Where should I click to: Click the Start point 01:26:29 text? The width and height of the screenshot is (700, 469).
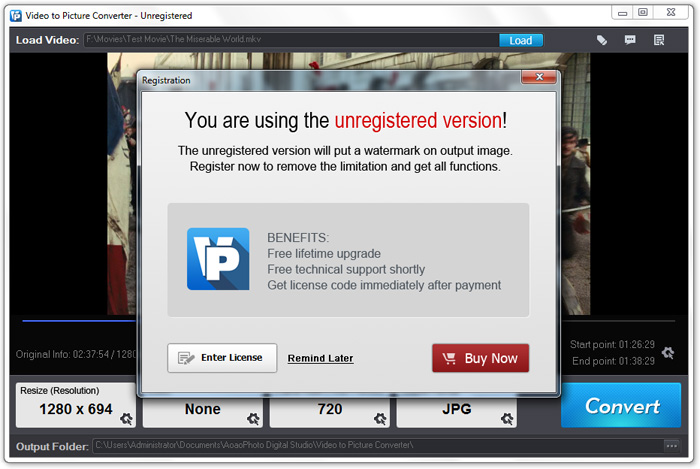click(x=612, y=344)
